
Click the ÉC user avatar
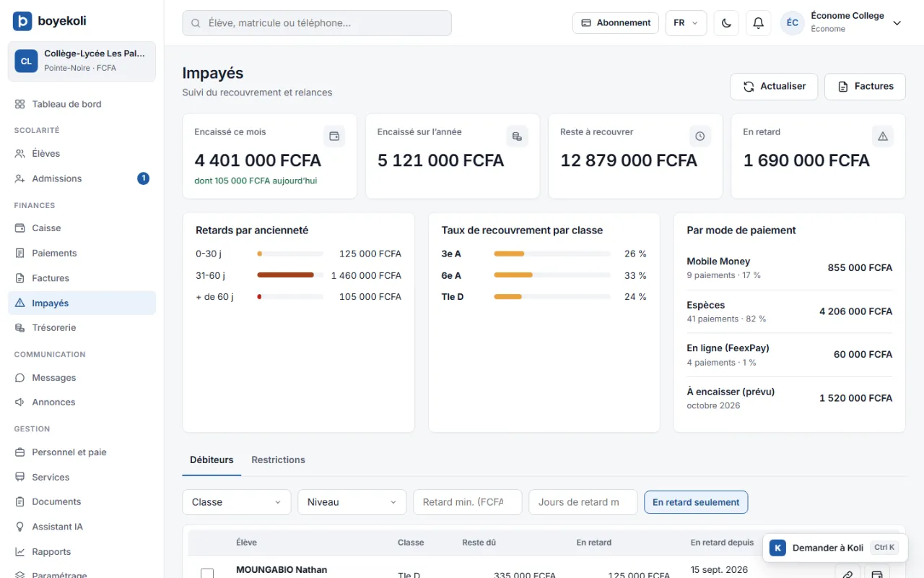793,23
